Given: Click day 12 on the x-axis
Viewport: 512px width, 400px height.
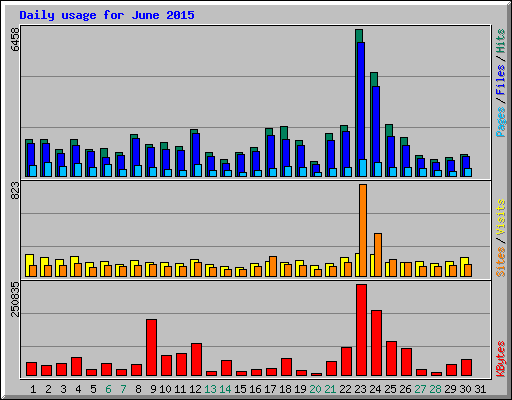Looking at the screenshot, I should tap(195, 389).
